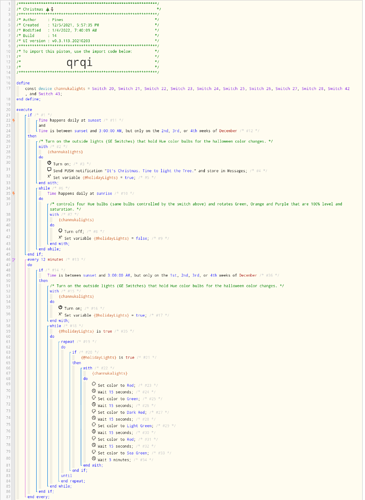Click the comment about controlling four Hue bulbs
Viewport: 365px width, 500px height.
196,207
